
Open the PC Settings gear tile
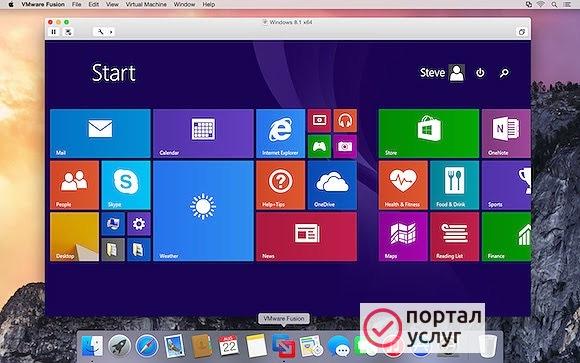139,224
